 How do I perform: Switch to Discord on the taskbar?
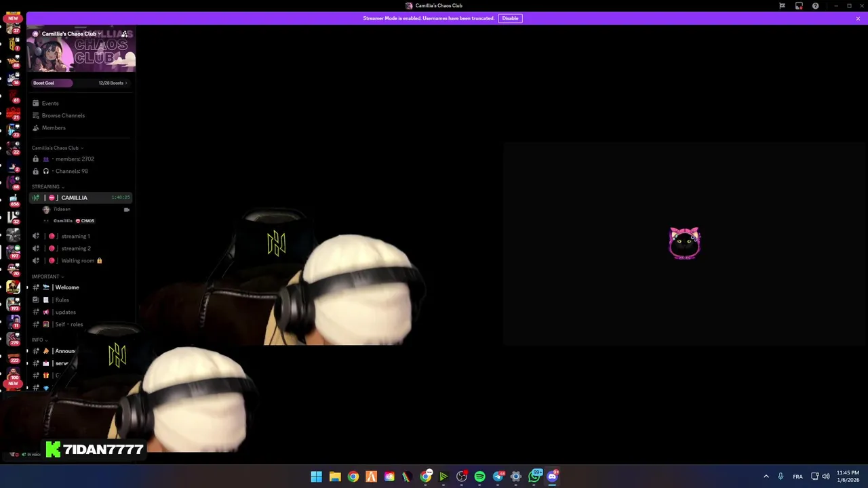pyautogui.click(x=553, y=476)
